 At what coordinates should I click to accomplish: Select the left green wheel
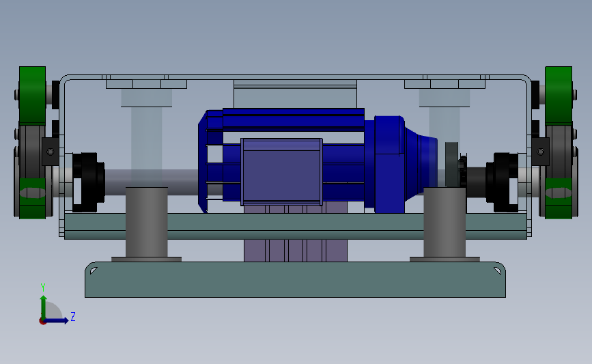coord(33,96)
